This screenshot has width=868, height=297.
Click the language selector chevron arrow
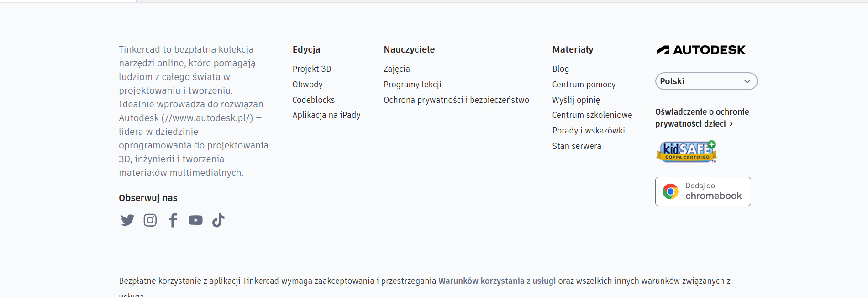click(747, 81)
